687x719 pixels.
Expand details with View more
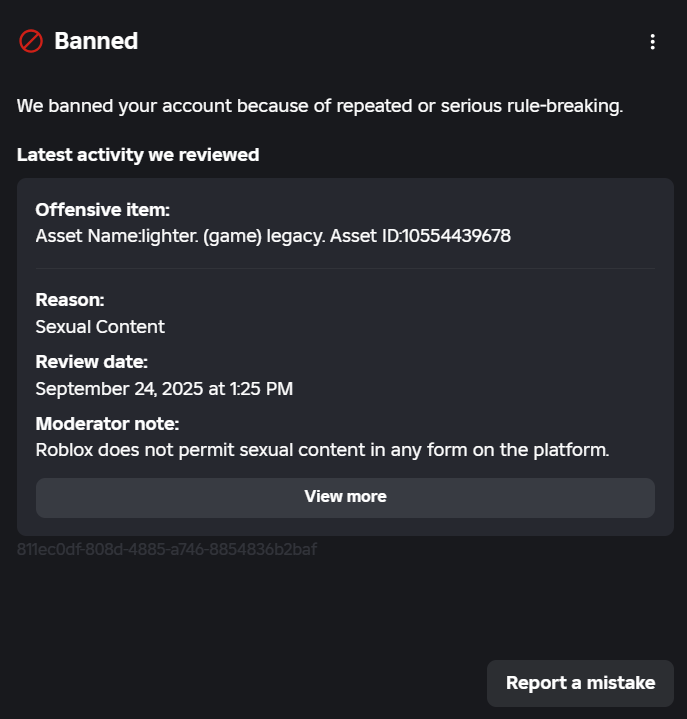[x=345, y=497]
